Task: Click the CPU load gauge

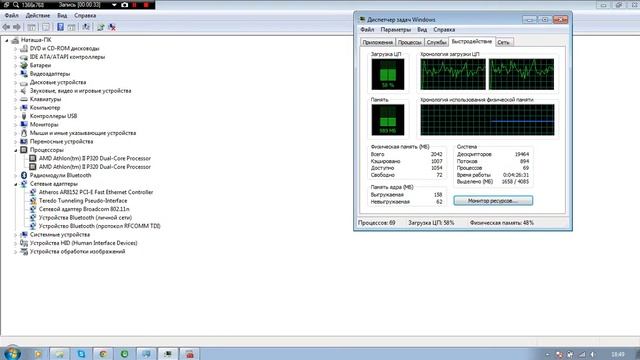Action: 388,74
